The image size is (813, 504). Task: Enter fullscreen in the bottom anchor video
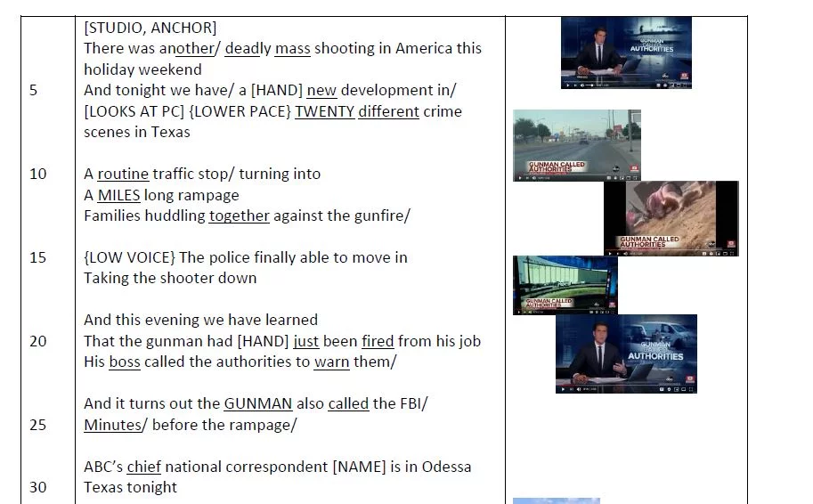click(x=692, y=389)
